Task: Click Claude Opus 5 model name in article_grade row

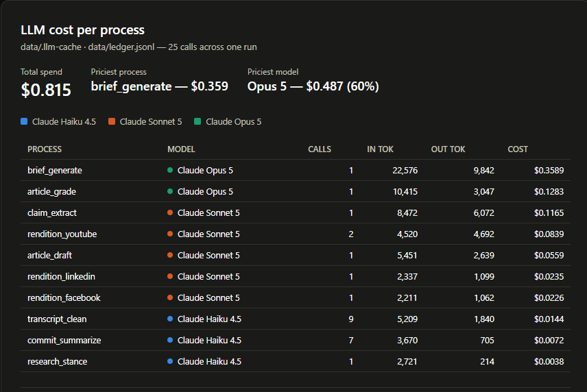Action: click(205, 192)
